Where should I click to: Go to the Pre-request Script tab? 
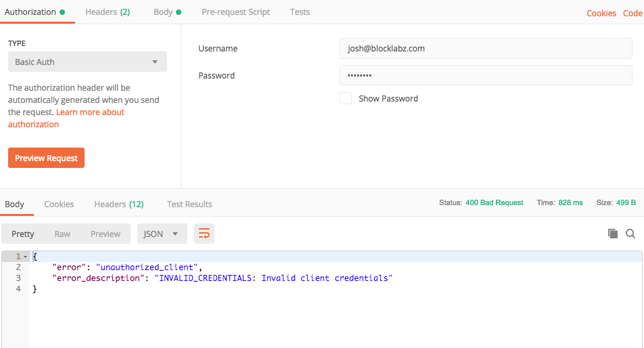click(235, 12)
